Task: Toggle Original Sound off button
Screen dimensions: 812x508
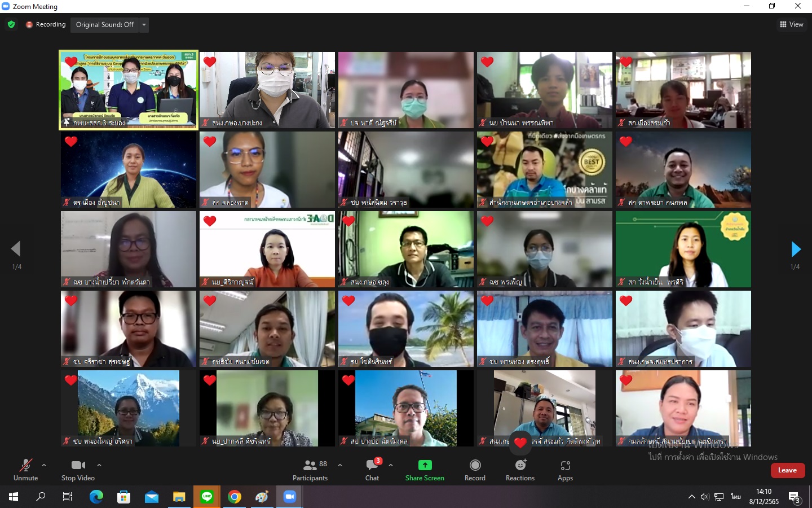Action: pyautogui.click(x=105, y=25)
